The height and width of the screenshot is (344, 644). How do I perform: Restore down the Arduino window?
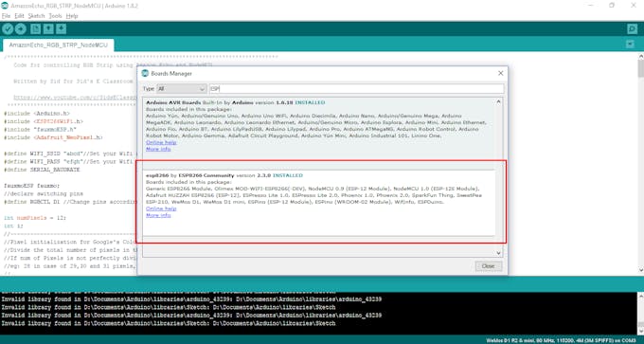[x=612, y=6]
